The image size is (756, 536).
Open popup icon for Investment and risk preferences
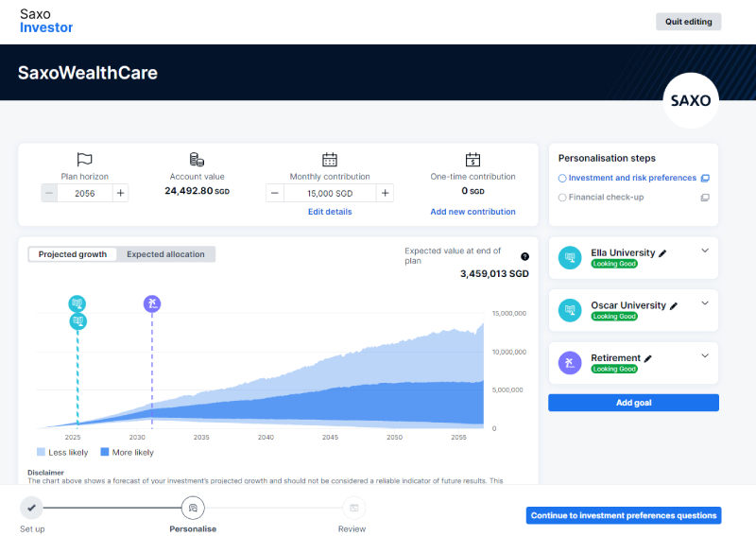pyautogui.click(x=704, y=179)
